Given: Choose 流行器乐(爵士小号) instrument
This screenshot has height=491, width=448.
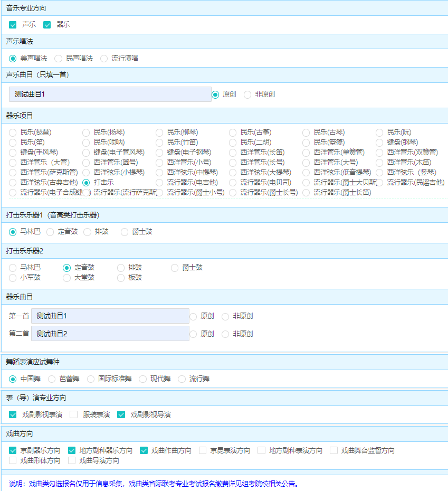Looking at the screenshot, I should pos(159,193).
